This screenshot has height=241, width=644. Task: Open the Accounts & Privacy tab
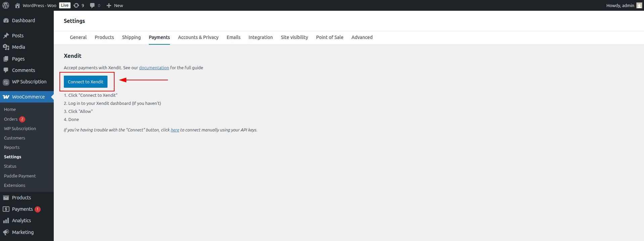click(x=198, y=37)
